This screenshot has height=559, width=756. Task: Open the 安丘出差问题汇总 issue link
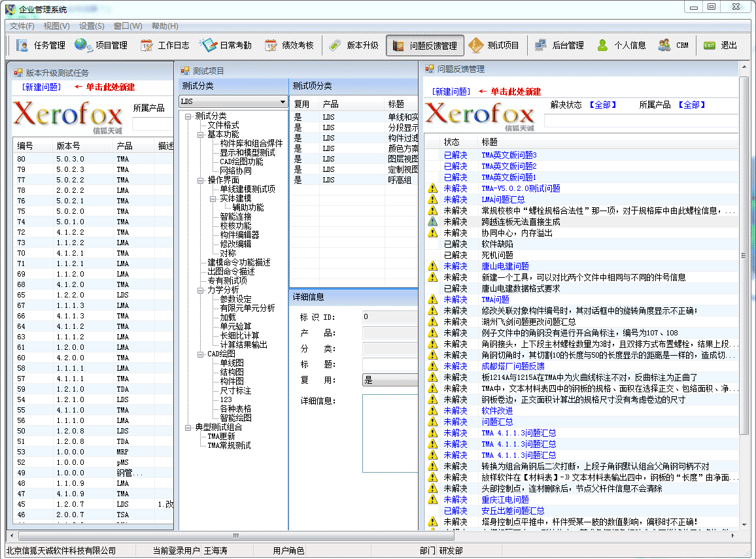pos(513,511)
